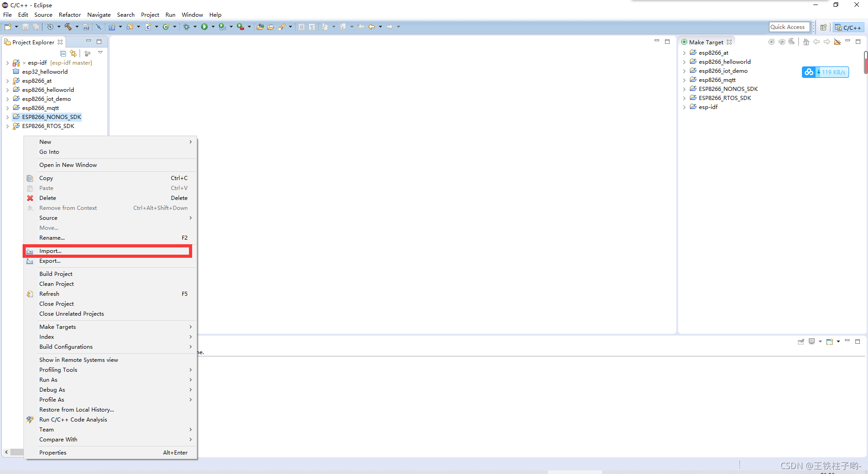Click the Open Type toolbar icon

[x=260, y=27]
